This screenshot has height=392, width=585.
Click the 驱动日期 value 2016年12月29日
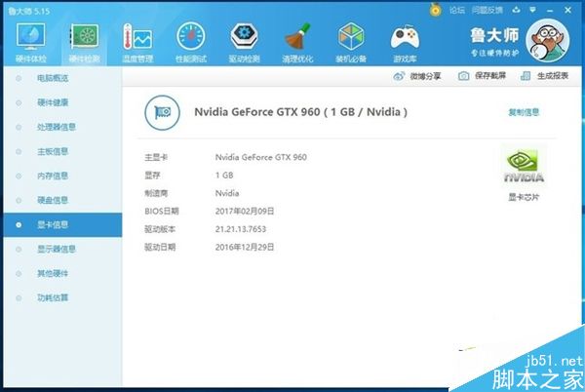[x=245, y=247]
